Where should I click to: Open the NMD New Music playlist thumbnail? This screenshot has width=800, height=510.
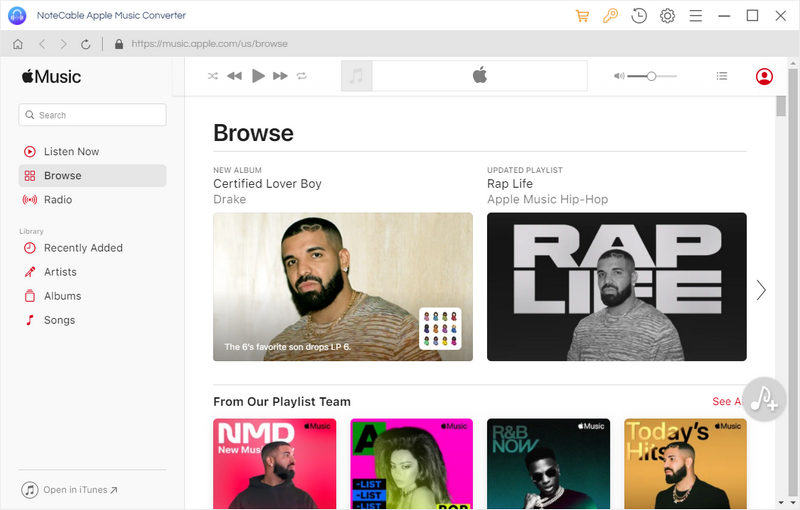coord(274,464)
